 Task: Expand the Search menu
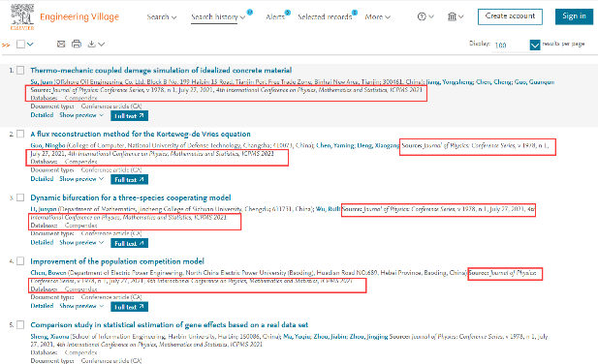click(161, 17)
